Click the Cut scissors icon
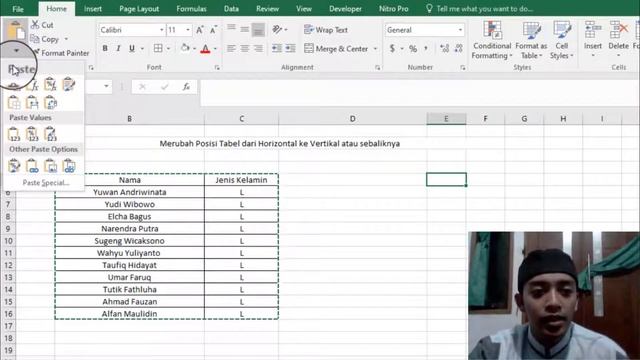This screenshot has height=360, width=640. tap(36, 25)
